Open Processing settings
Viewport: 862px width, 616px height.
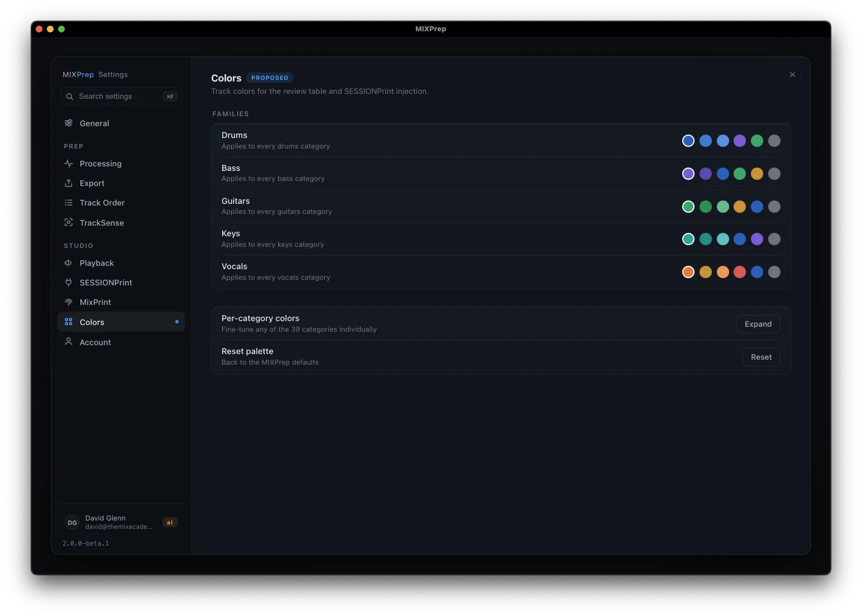coord(121,164)
